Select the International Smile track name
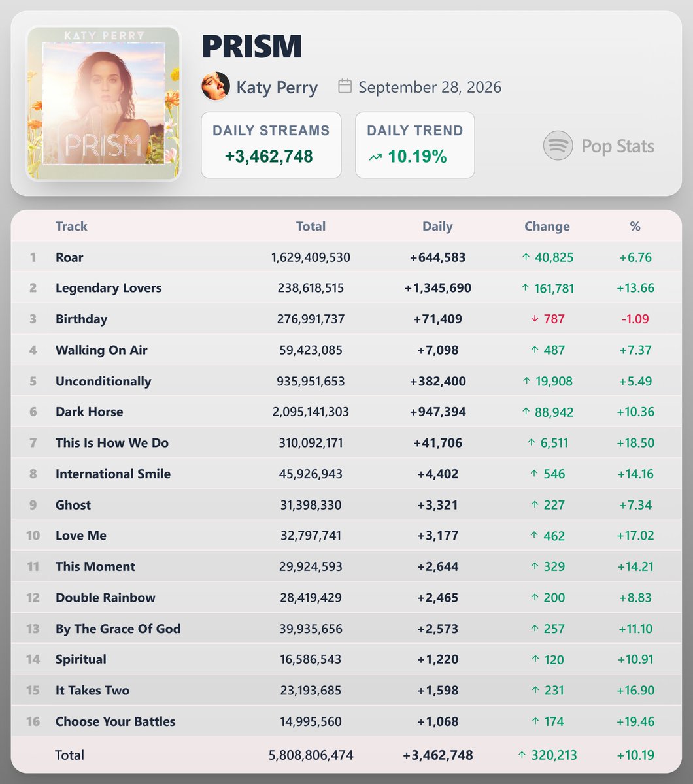 [x=113, y=474]
